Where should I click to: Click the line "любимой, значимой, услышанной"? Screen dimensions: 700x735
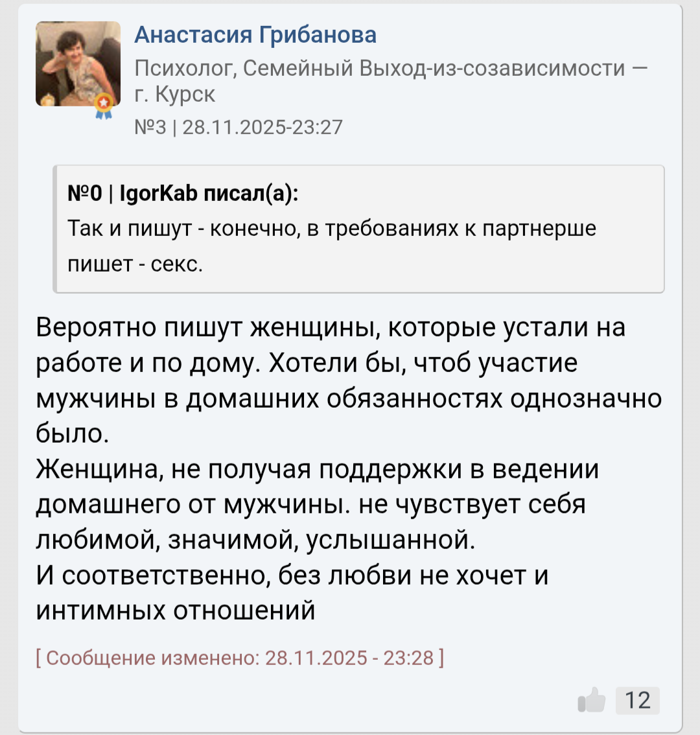point(255,539)
